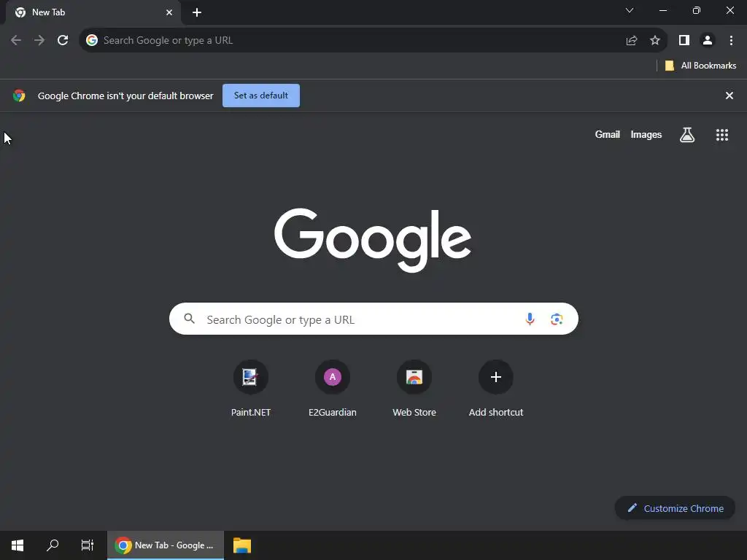Open File Explorer from the taskbar
This screenshot has height=560, width=747.
pos(242,545)
